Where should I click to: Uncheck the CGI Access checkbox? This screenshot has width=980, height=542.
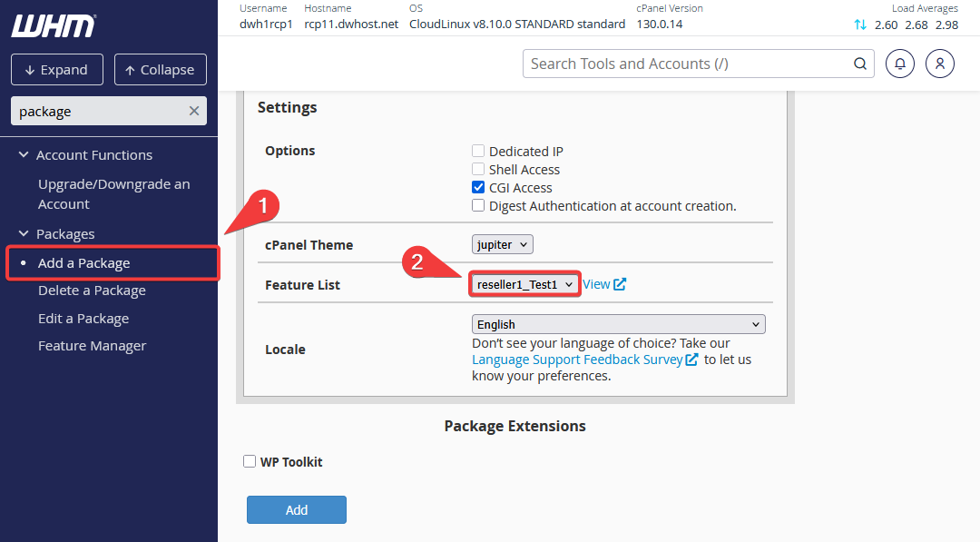tap(478, 188)
